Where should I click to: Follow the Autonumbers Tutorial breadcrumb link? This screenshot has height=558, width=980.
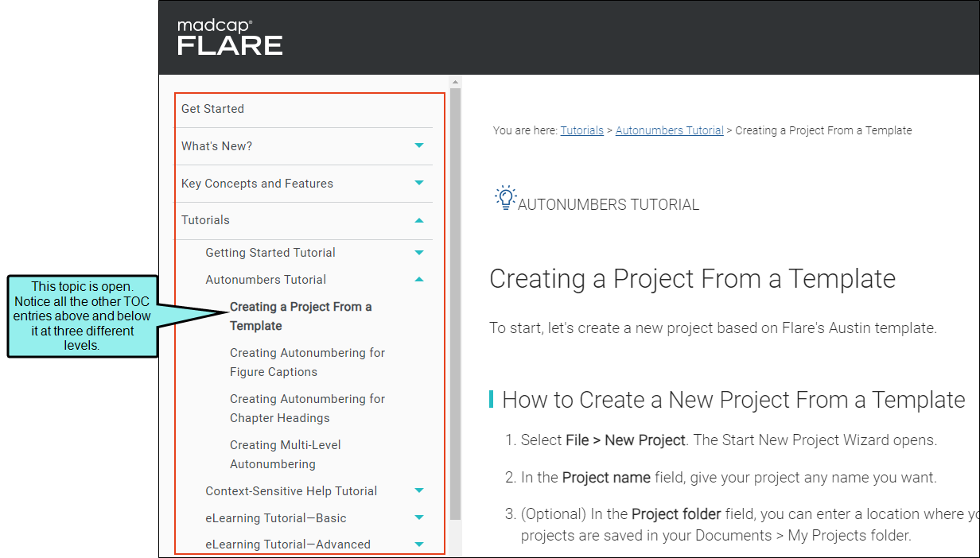point(670,130)
